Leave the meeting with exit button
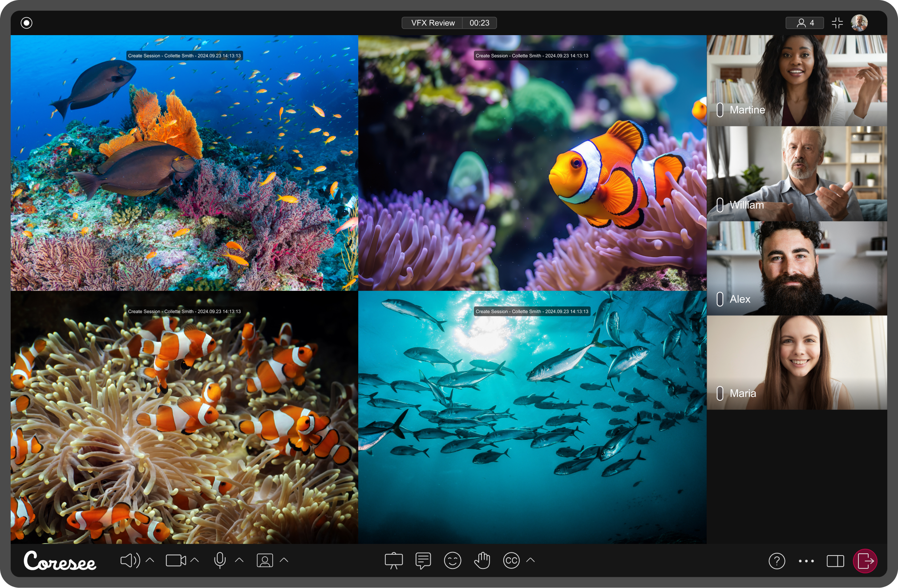Image resolution: width=898 pixels, height=588 pixels. (865, 561)
